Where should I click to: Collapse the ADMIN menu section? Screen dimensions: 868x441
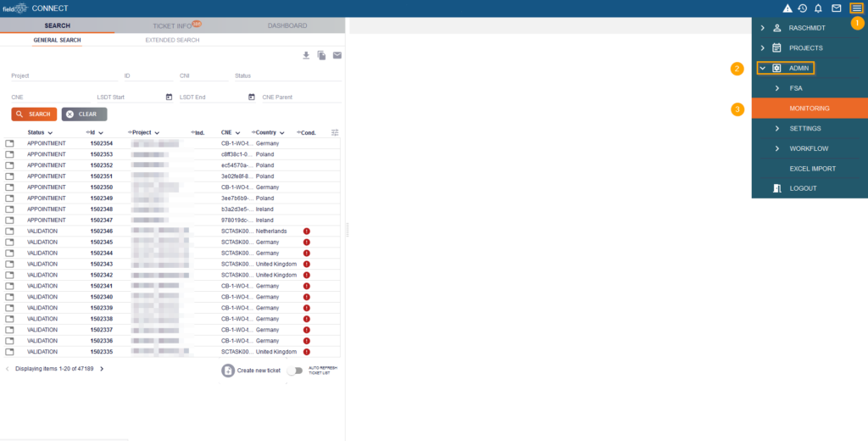click(x=762, y=68)
